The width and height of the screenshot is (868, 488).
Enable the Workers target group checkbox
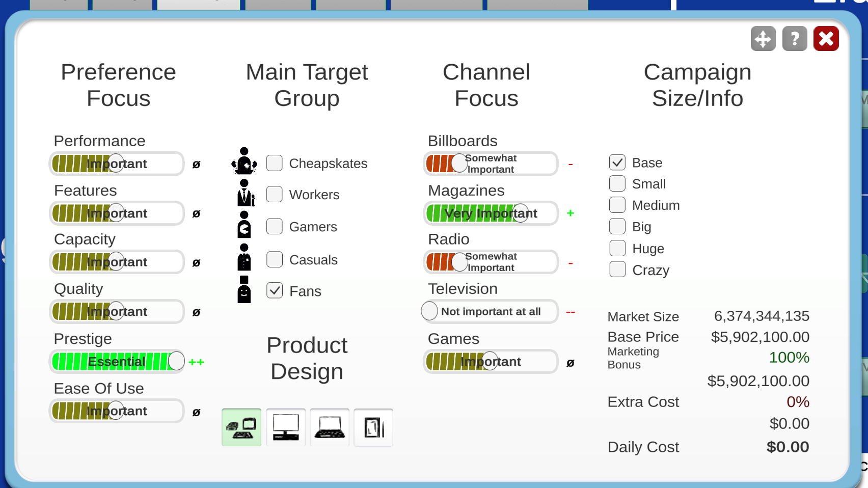point(275,194)
